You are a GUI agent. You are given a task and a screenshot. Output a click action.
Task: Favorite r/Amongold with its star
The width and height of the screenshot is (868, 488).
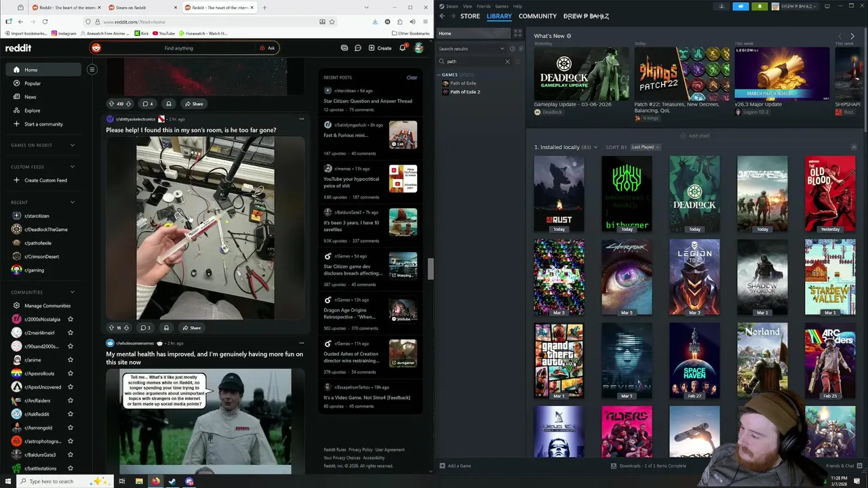tap(71, 428)
